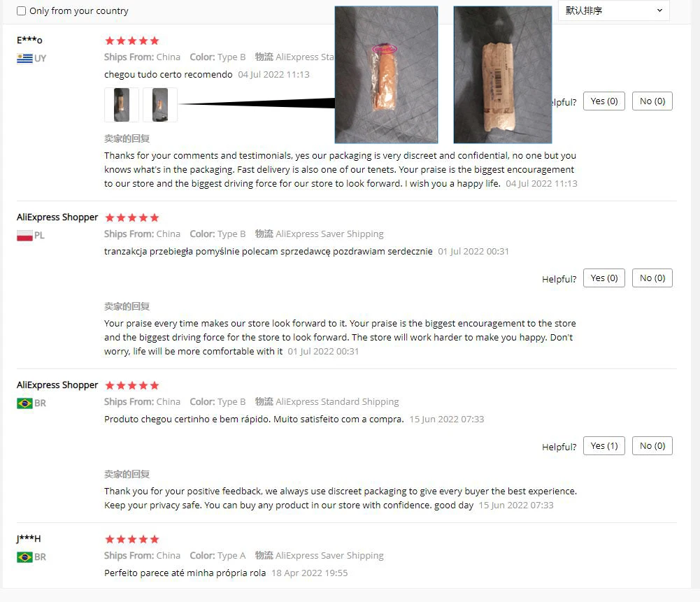Enable the Only from your country checkbox
The image size is (700, 602).
pyautogui.click(x=22, y=10)
